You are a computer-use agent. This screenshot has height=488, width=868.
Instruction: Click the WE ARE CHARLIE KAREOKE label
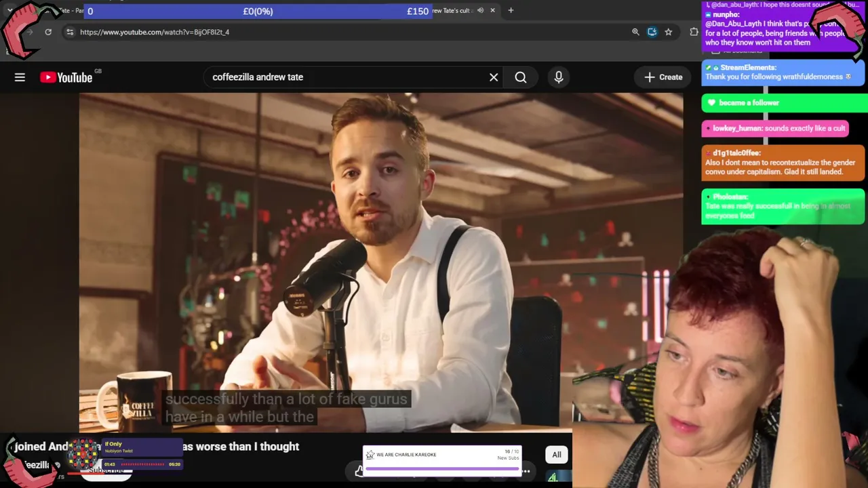[406, 455]
